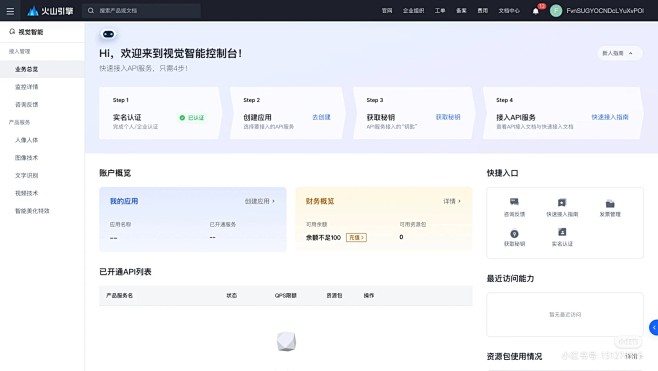Viewport: 658px width, 371px height.
Task: Click the 充值 recharge button
Action: pos(356,238)
